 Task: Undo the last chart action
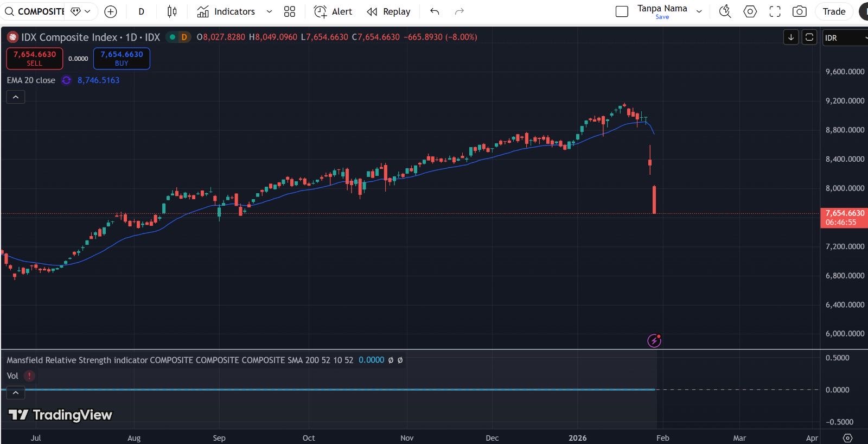[435, 11]
